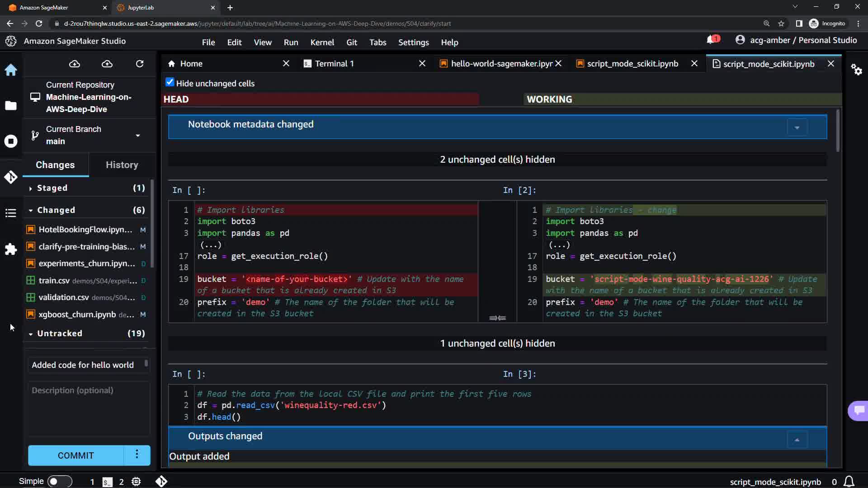
Task: Click the Running Terminals and Kernels icon
Action: 11,141
